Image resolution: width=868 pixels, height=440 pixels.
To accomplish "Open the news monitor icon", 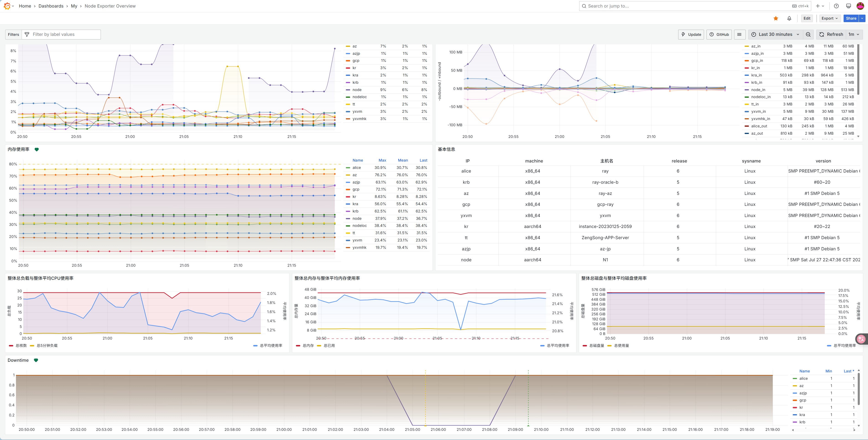I will [848, 6].
